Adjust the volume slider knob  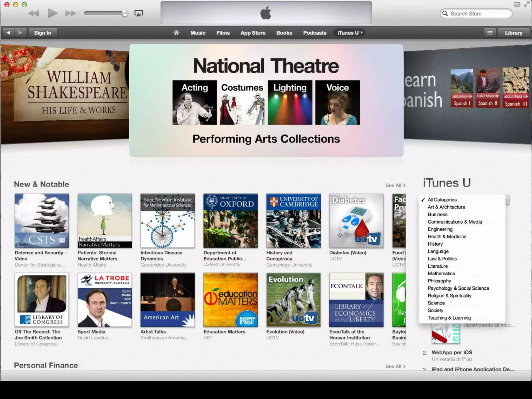(x=125, y=13)
